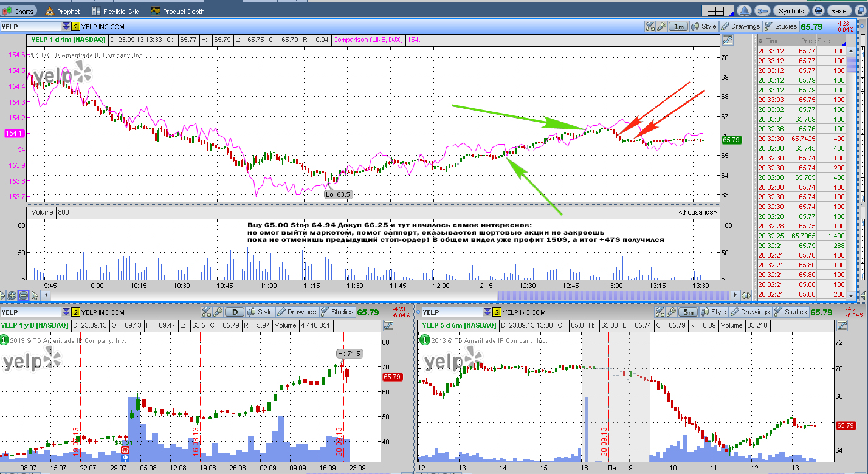Open Studies menu in top chart
This screenshot has height=474, width=868.
[x=781, y=27]
